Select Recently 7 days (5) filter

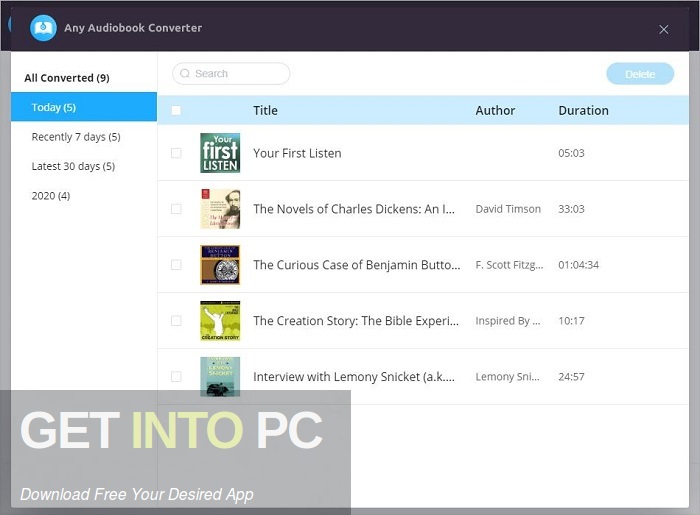76,137
